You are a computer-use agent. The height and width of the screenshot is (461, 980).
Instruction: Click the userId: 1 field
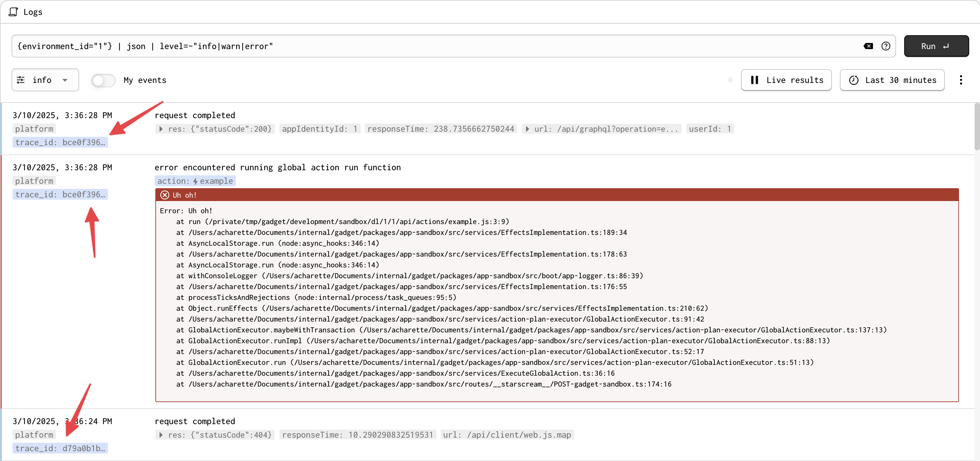click(x=710, y=129)
